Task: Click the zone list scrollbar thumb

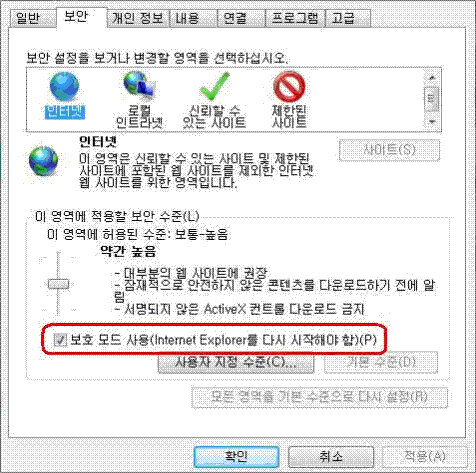Action: 432,99
